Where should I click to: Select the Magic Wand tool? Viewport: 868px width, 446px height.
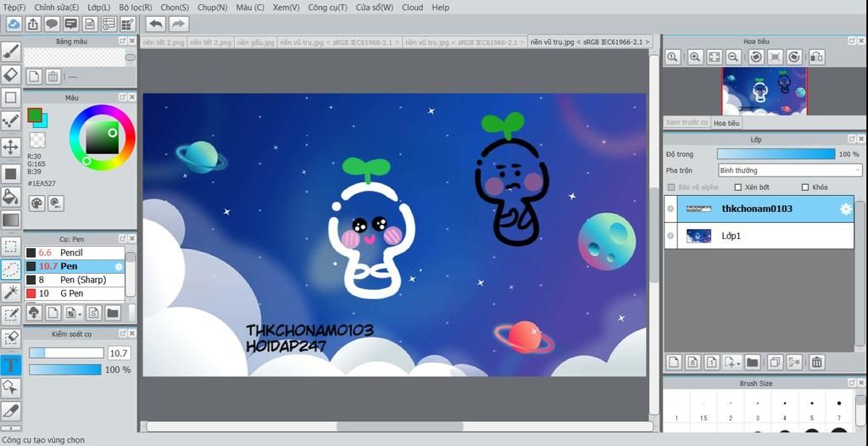[x=10, y=292]
